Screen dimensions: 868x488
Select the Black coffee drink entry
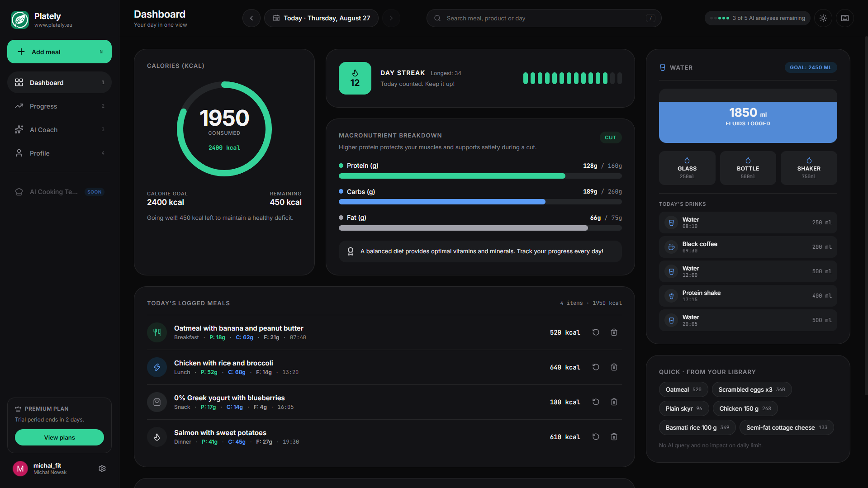tap(748, 247)
